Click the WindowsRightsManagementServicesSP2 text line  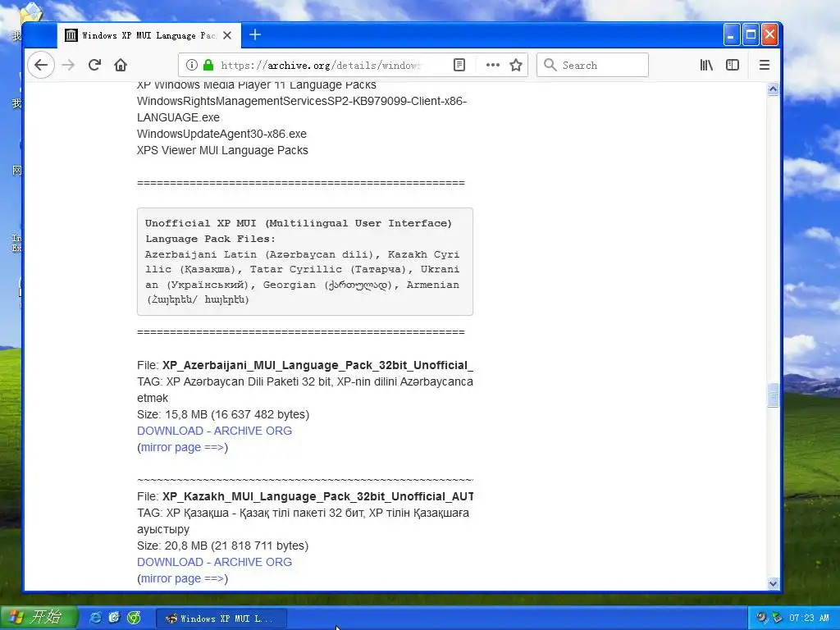302,109
